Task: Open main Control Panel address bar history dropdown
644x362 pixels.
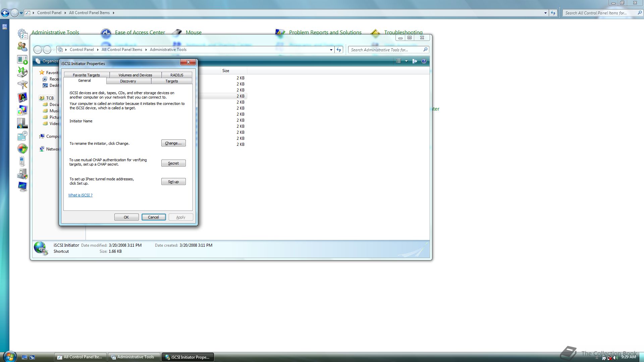Action: [545, 13]
